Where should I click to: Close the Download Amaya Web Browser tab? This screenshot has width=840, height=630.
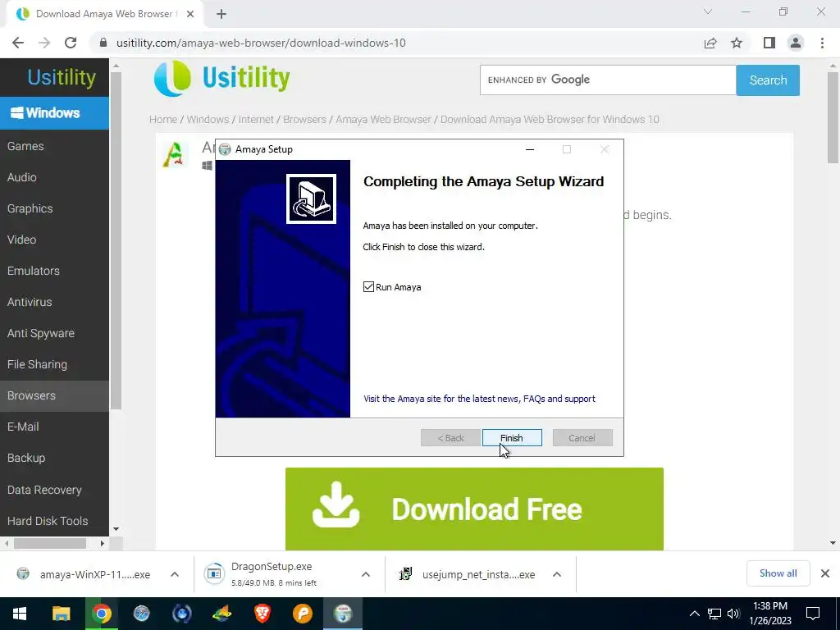pyautogui.click(x=190, y=14)
